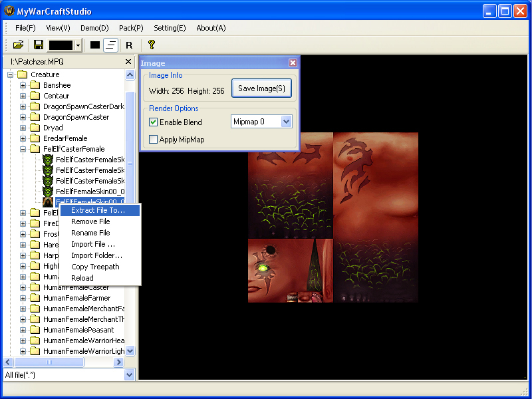Viewport: 532px width, 399px height.
Task: Choose Remove File from context menu
Action: [100, 221]
